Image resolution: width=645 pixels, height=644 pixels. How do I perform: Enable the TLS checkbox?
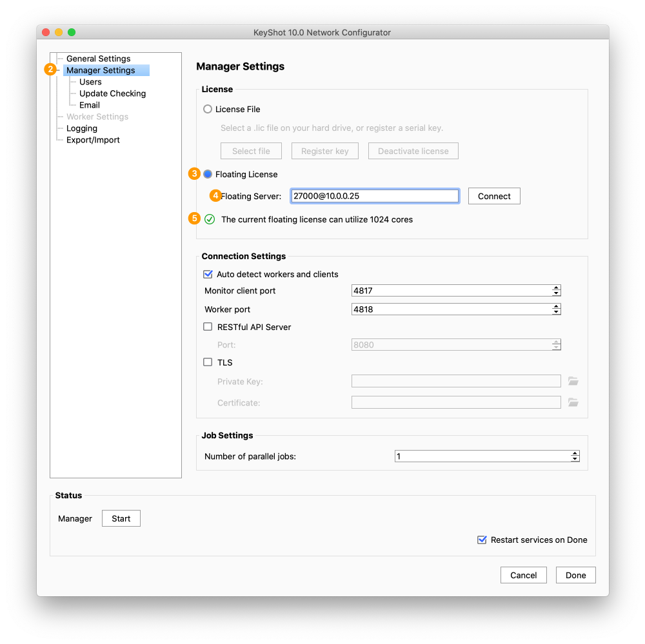(208, 362)
